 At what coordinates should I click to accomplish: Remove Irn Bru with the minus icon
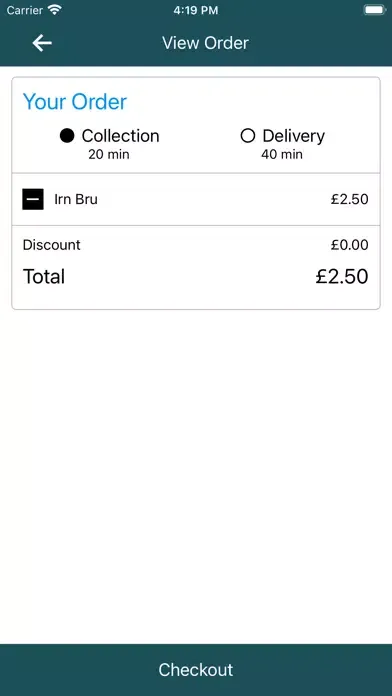[33, 199]
